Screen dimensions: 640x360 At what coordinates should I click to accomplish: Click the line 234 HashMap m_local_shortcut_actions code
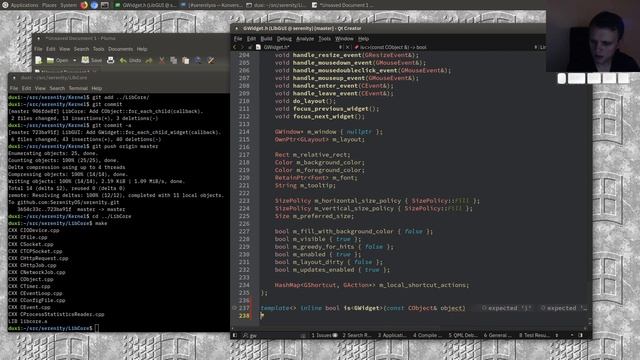pos(371,285)
